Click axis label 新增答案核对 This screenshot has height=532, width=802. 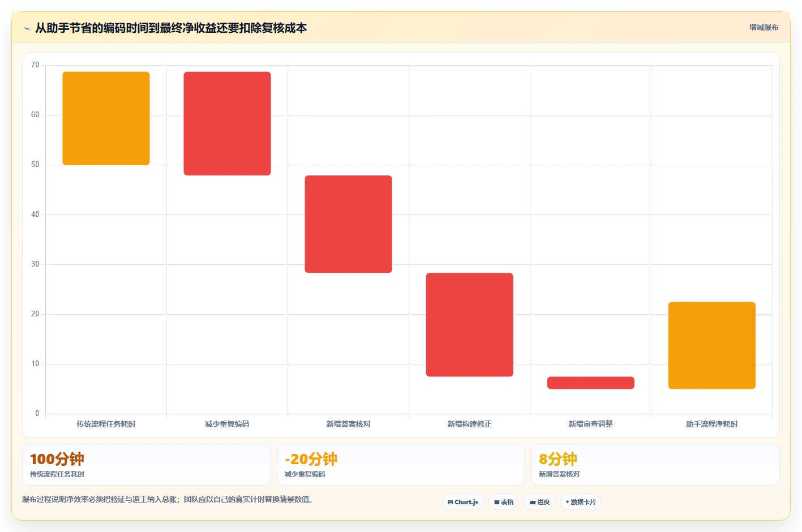[348, 424]
